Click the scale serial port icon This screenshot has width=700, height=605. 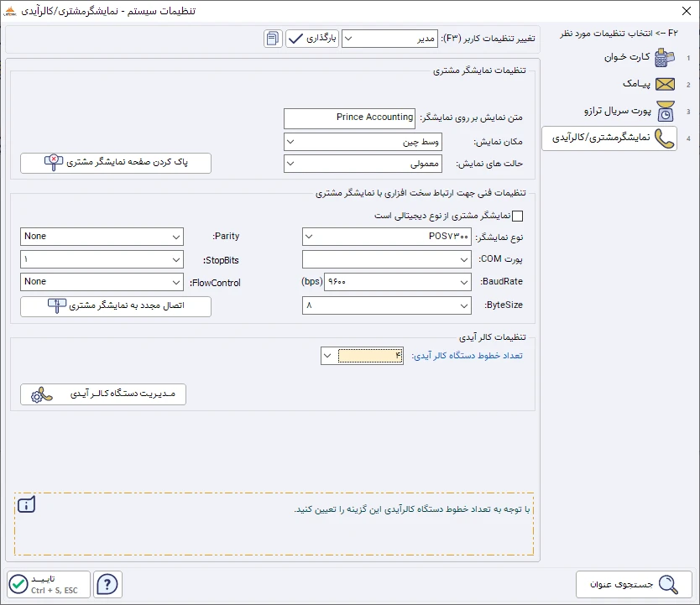coord(665,112)
